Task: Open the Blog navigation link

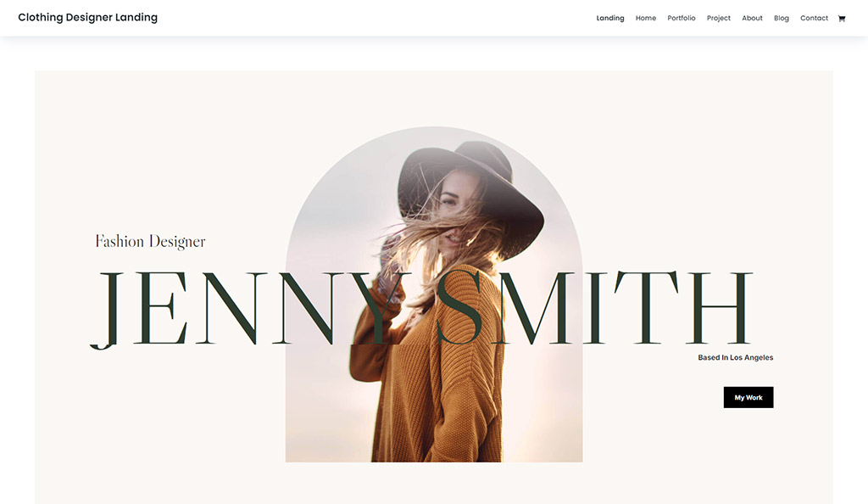Action: 781,19
